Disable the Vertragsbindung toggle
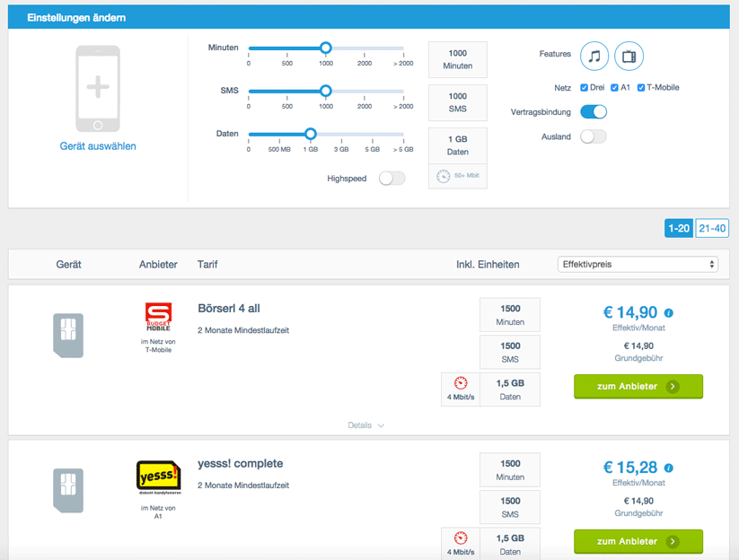The width and height of the screenshot is (739, 560). coord(594,112)
